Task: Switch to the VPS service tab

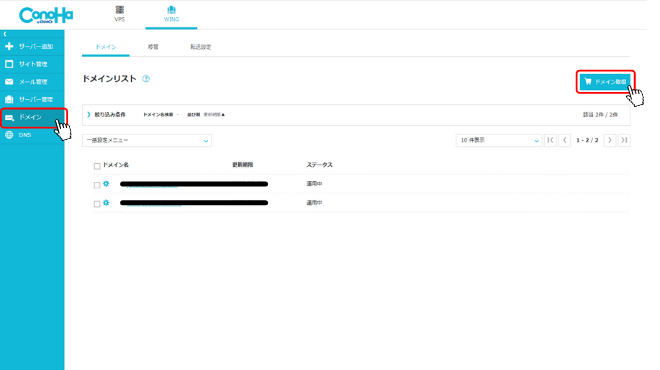Action: tap(120, 14)
